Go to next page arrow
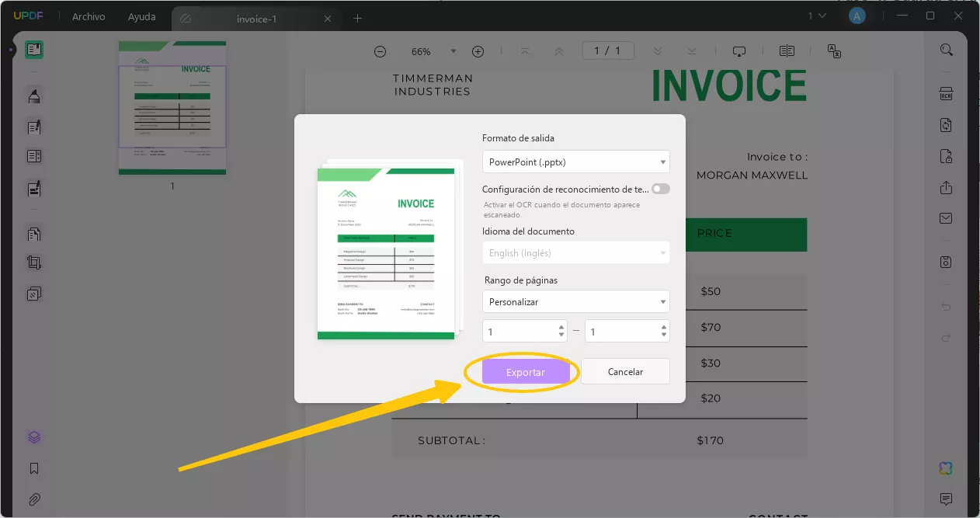This screenshot has height=518, width=980. click(x=658, y=51)
